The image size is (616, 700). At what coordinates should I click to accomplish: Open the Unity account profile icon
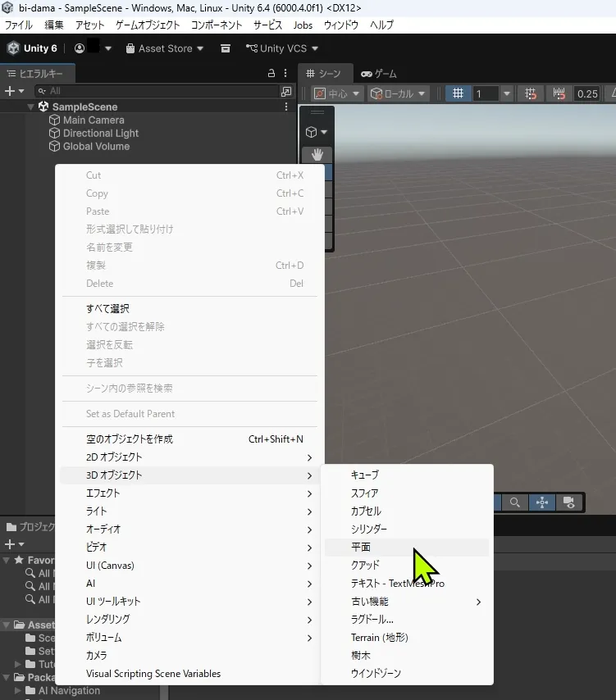click(x=80, y=48)
